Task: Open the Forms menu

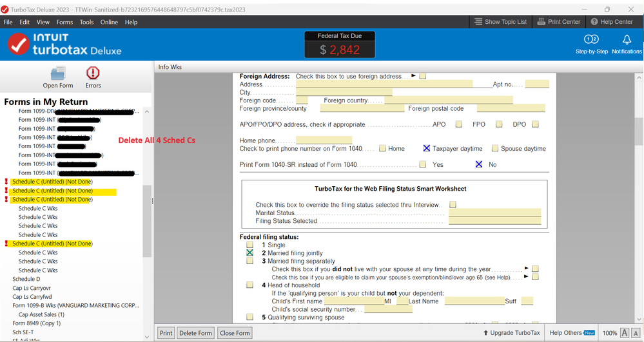Action: tap(64, 22)
